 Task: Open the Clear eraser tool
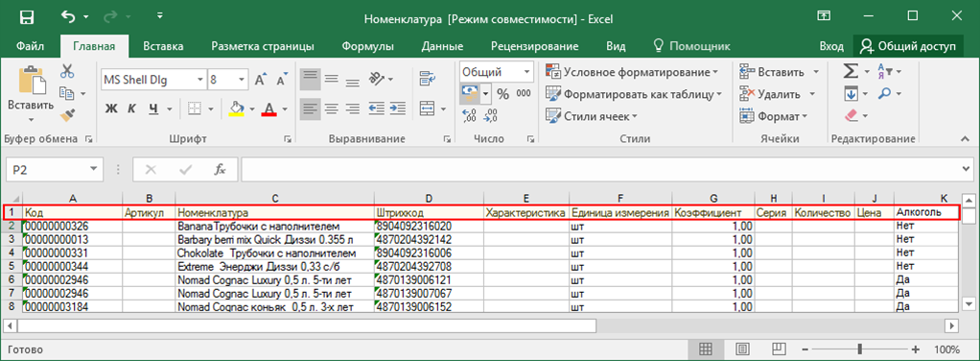point(852,116)
